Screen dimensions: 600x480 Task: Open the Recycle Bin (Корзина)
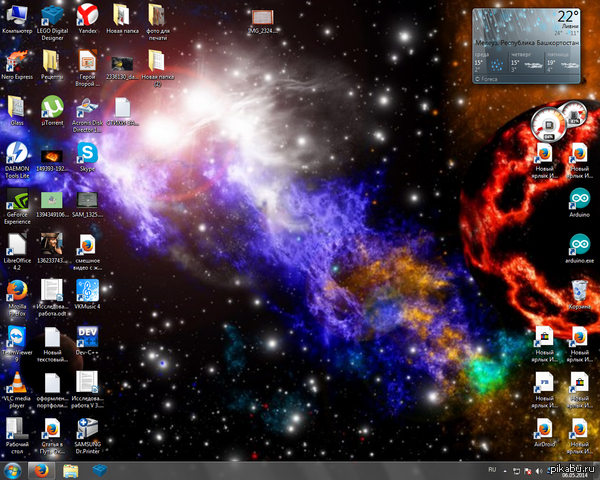[x=578, y=292]
